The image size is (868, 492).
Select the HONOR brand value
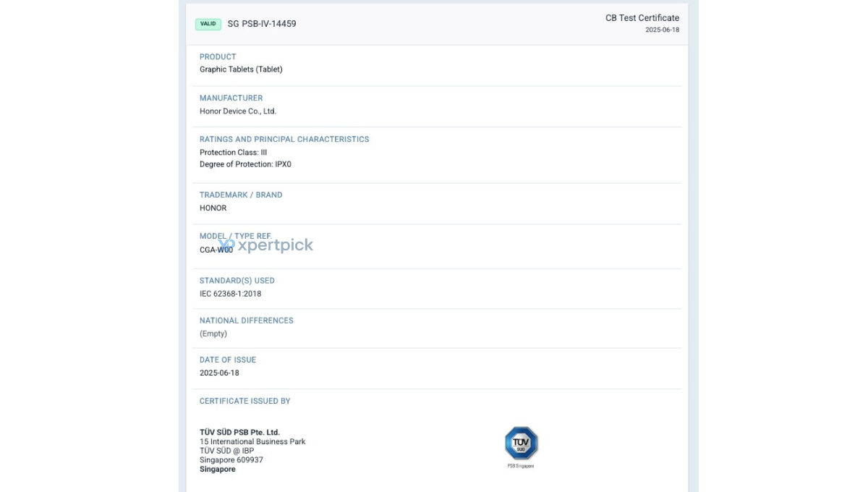213,208
